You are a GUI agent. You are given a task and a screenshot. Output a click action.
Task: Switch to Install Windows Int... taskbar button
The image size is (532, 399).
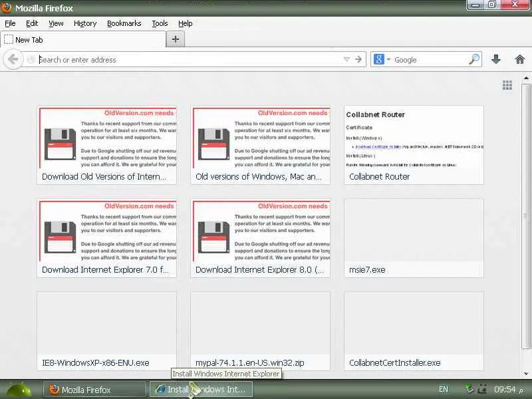pyautogui.click(x=201, y=390)
